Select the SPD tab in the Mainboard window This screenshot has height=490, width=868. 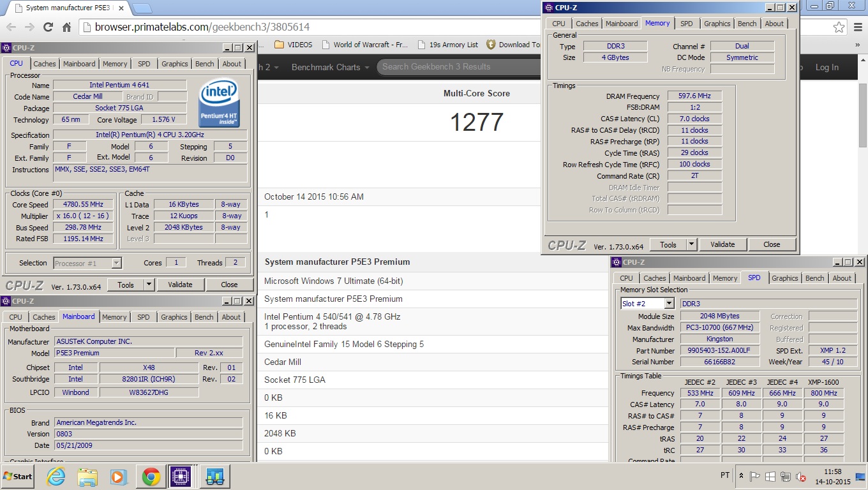tap(144, 317)
